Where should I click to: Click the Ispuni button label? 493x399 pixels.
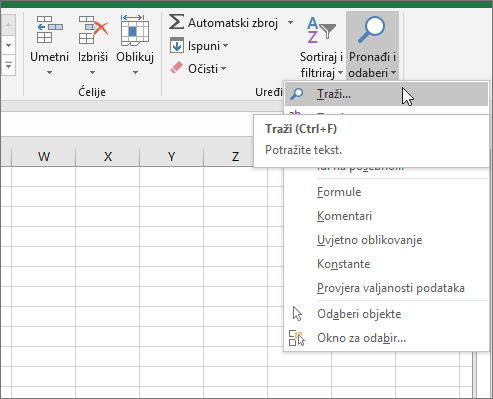tap(204, 46)
